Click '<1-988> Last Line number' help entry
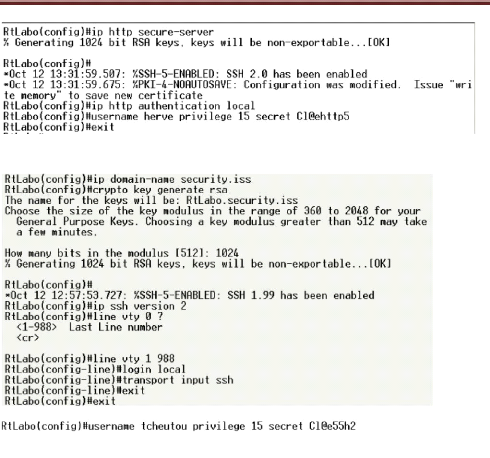This screenshot has width=490, height=458. 89,327
